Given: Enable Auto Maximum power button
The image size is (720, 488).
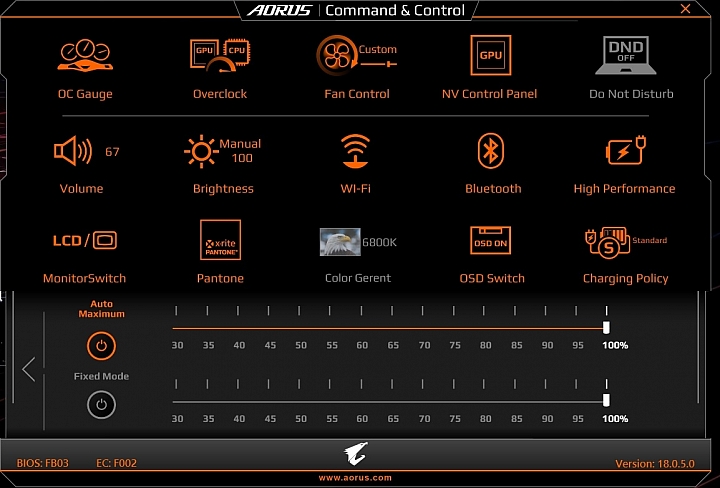Looking at the screenshot, I should (x=101, y=346).
